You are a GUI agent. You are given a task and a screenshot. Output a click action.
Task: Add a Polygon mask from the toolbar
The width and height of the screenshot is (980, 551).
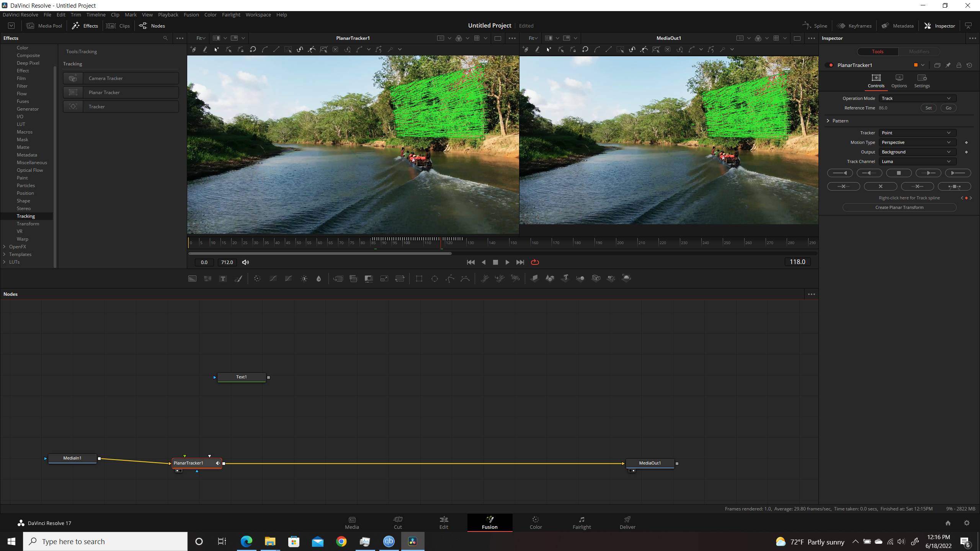click(450, 279)
